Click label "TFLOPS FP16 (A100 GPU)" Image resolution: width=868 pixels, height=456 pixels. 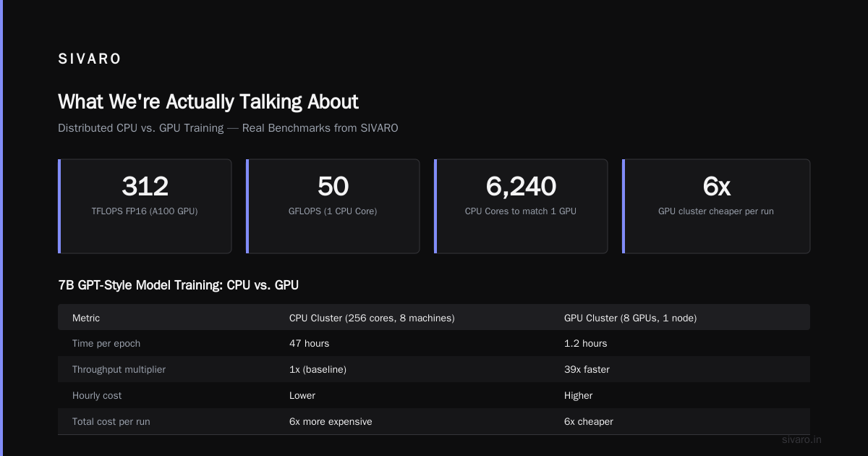pos(145,211)
